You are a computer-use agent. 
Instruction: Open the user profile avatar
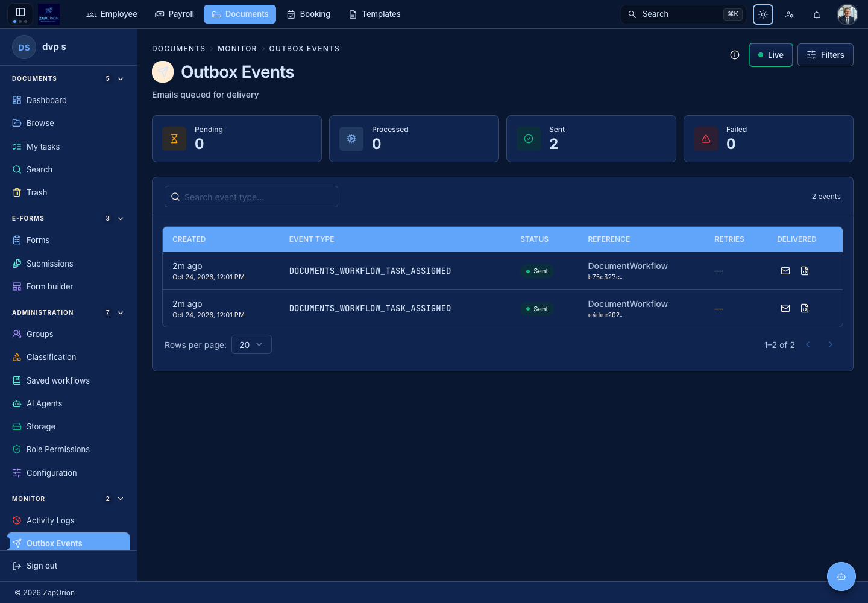pyautogui.click(x=848, y=14)
